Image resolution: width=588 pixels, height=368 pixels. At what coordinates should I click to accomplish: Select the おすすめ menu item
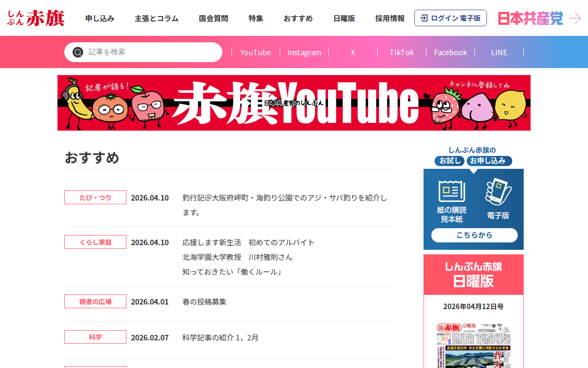point(298,18)
